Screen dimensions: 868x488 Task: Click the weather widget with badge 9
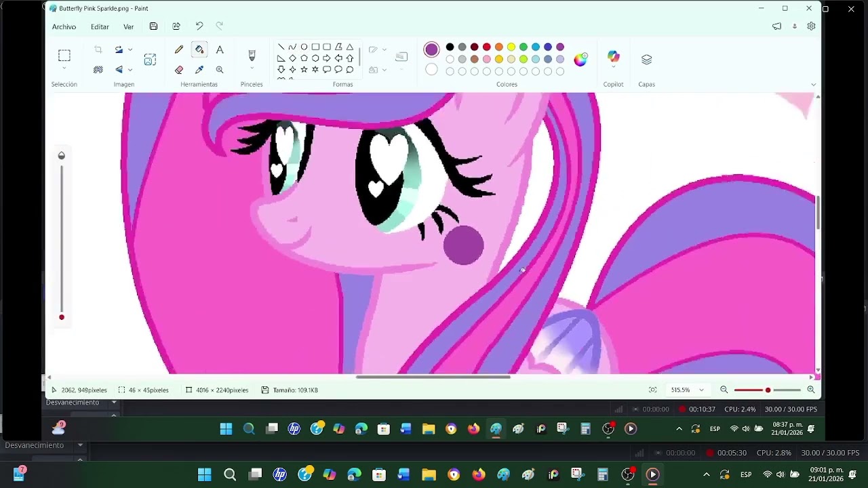coord(58,428)
